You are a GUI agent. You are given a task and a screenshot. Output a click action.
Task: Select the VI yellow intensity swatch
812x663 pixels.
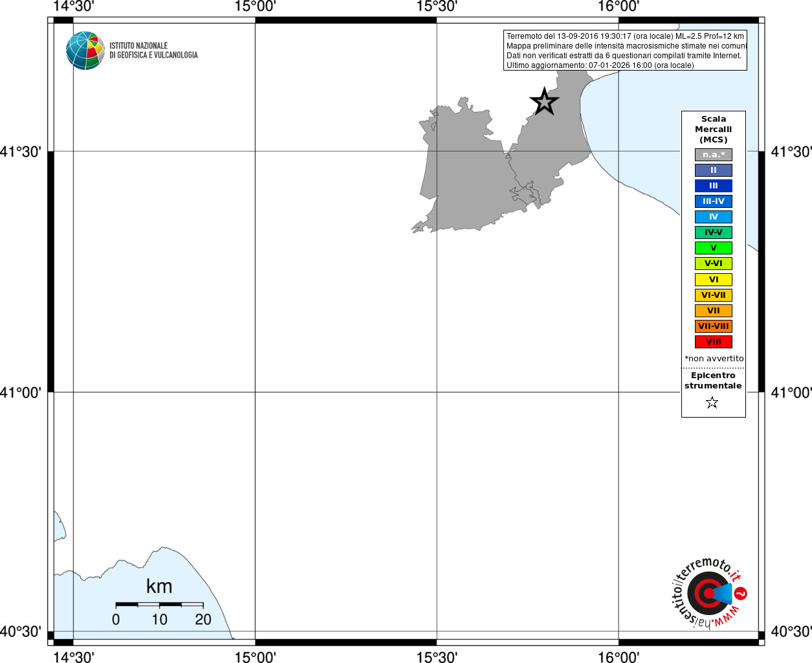714,280
